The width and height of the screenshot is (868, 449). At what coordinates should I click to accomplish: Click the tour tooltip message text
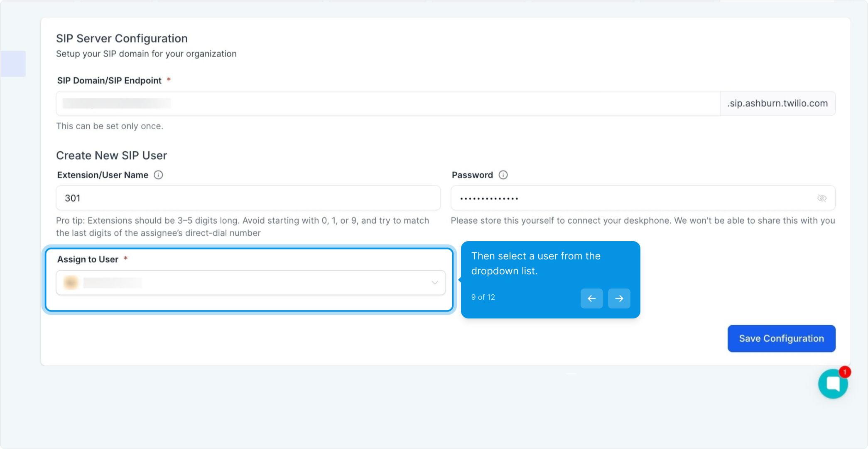536,264
